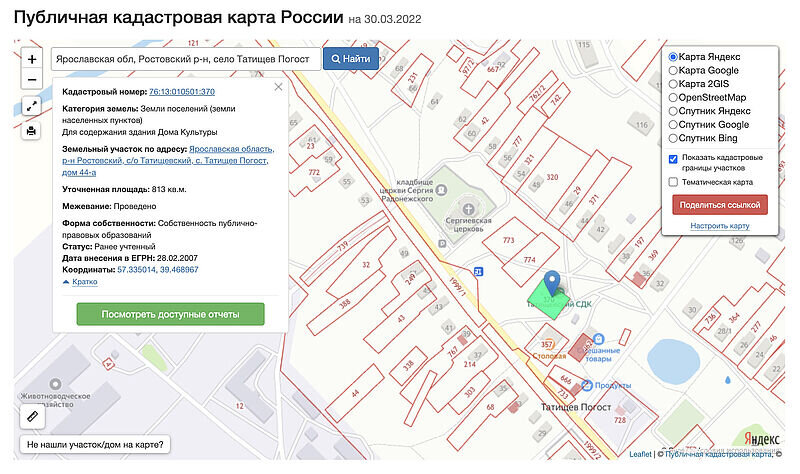The height and width of the screenshot is (474, 800).
Task: Click the green highlighted parcel 370
Action: tap(548, 300)
